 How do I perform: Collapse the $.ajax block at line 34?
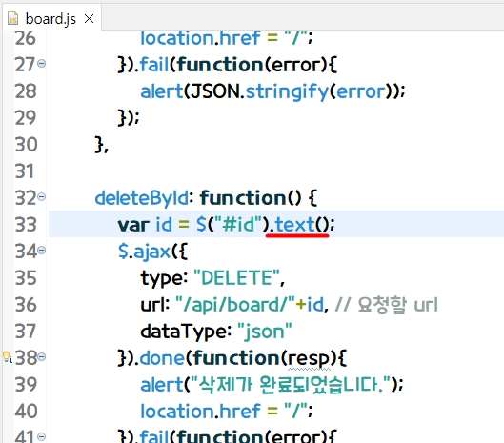pos(41,250)
